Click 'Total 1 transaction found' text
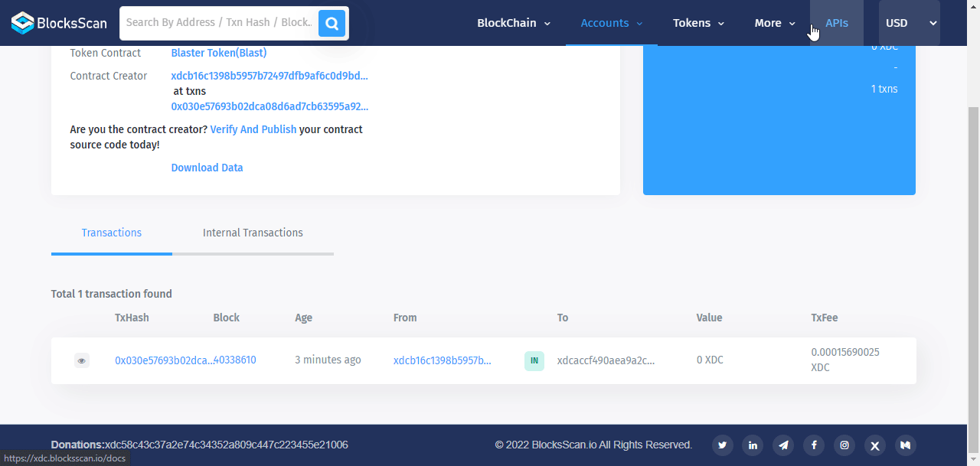This screenshot has height=466, width=980. pyautogui.click(x=112, y=294)
